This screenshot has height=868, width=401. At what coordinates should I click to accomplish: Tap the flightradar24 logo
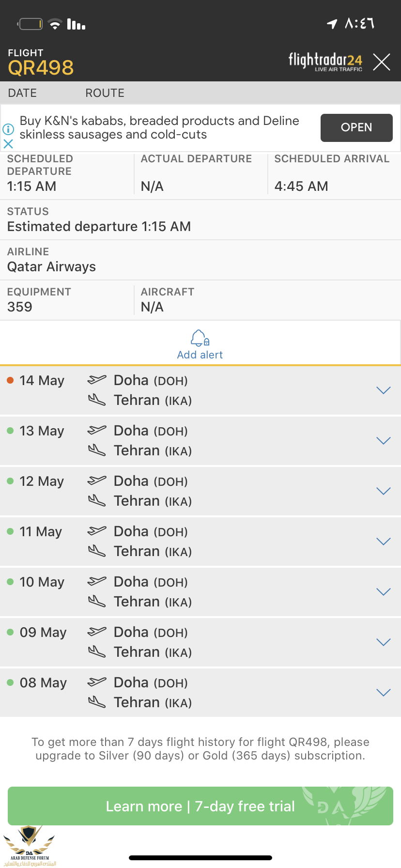[x=325, y=62]
